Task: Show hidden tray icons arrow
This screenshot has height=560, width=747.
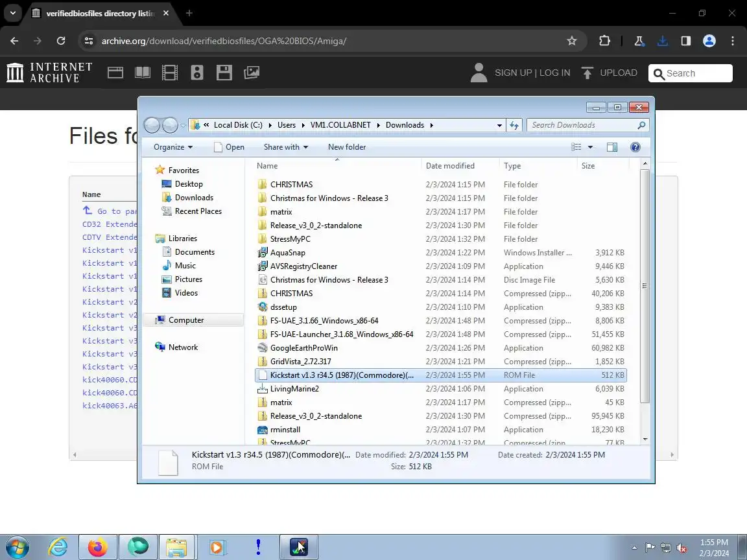Action: click(634, 548)
